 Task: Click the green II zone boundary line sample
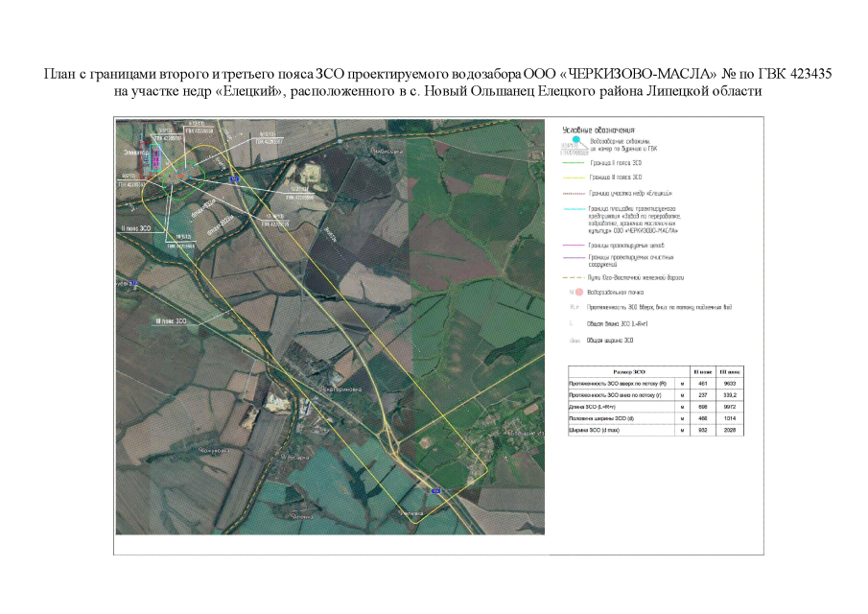click(x=575, y=164)
